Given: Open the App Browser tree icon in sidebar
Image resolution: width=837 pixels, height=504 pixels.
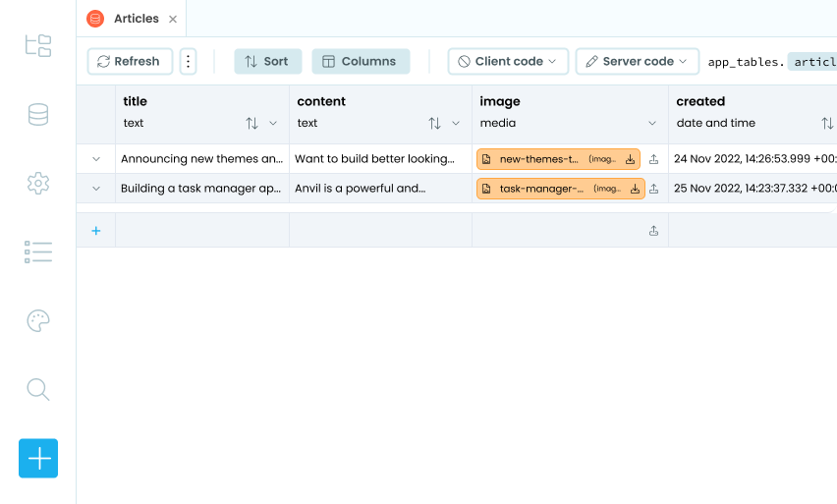Looking at the screenshot, I should pyautogui.click(x=38, y=45).
